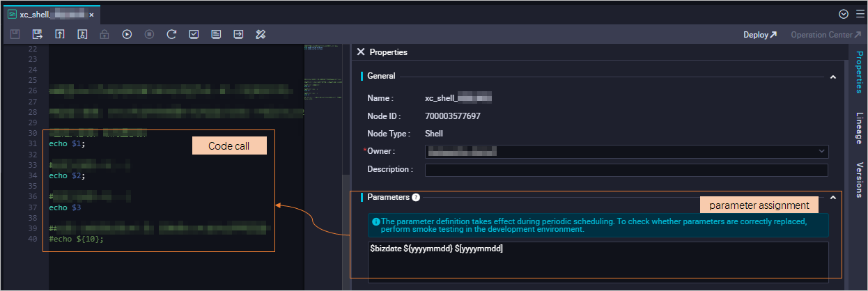The height and width of the screenshot is (291, 868).
Task: Click the Save icon in toolbar
Action: click(x=15, y=34)
